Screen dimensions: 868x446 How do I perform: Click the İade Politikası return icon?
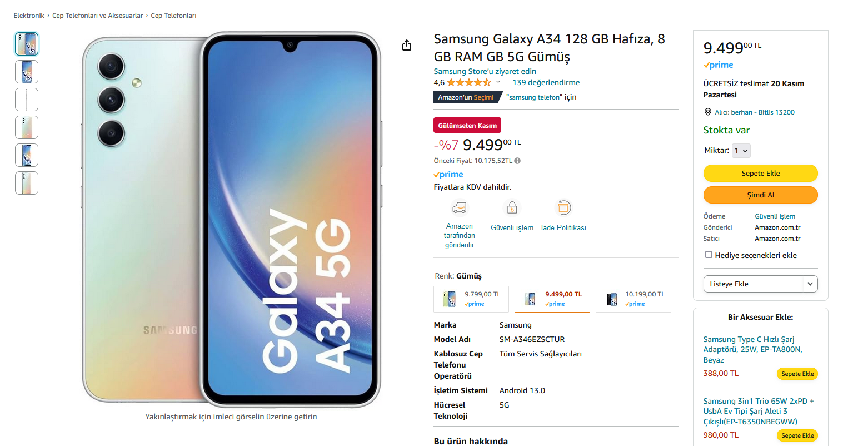coord(563,208)
